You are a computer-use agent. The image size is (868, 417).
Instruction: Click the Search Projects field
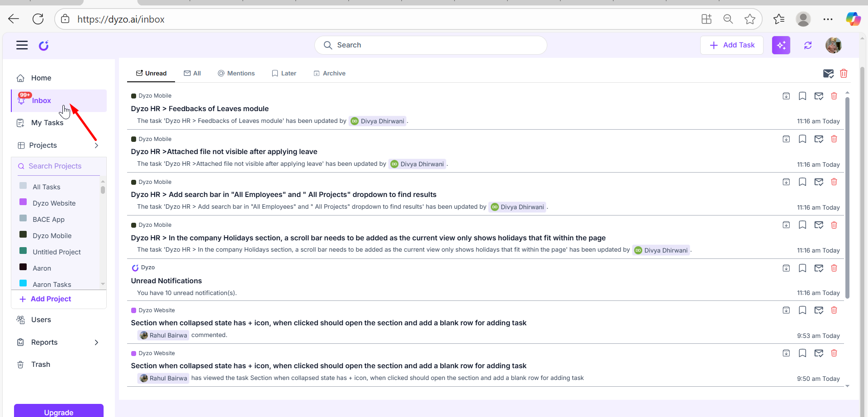[59, 166]
